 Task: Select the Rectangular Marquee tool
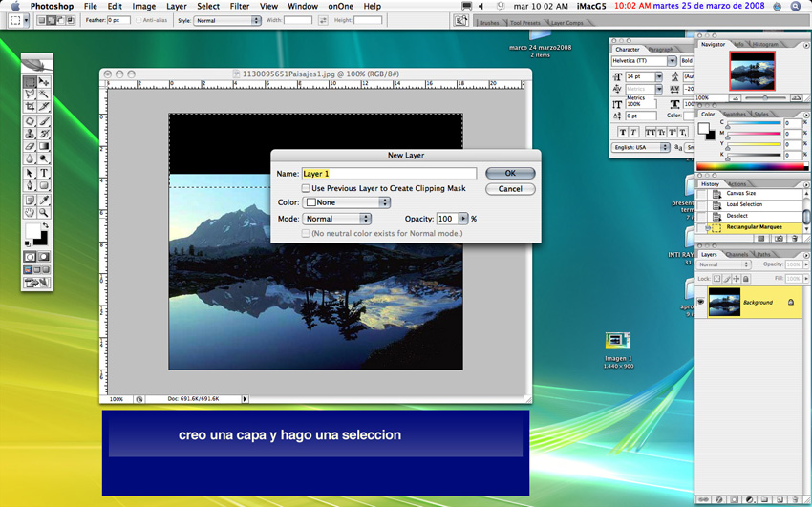(x=30, y=83)
